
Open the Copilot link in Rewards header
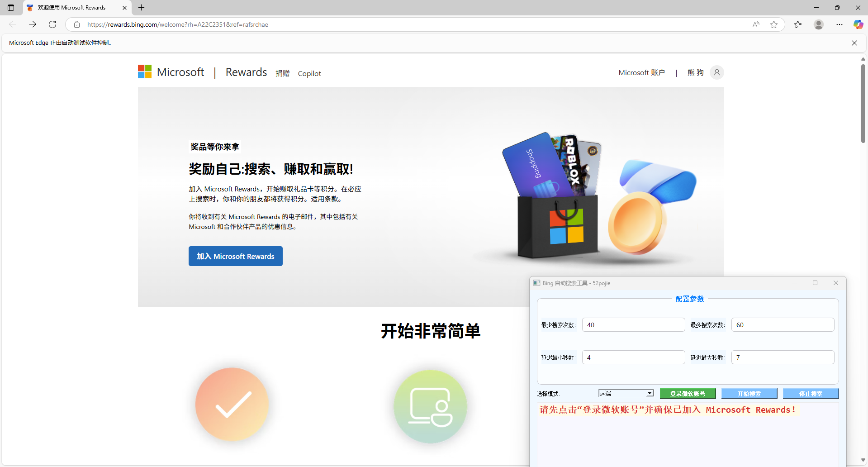(309, 74)
